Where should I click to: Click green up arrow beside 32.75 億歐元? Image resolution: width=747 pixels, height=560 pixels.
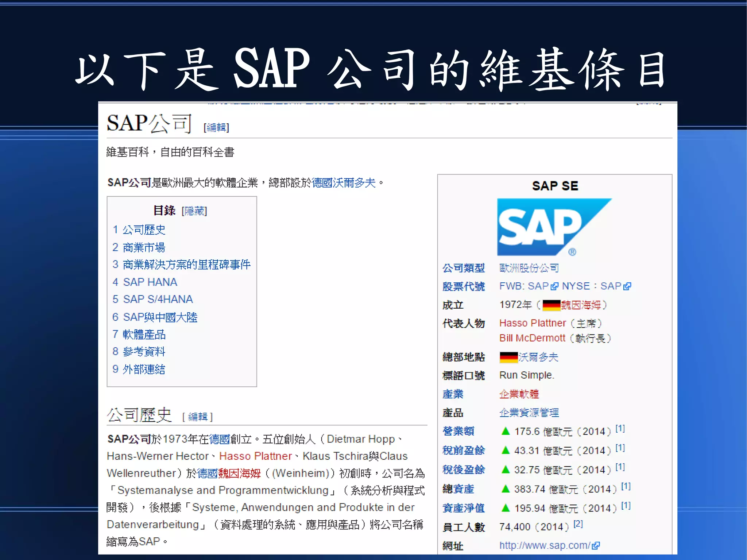click(x=506, y=470)
